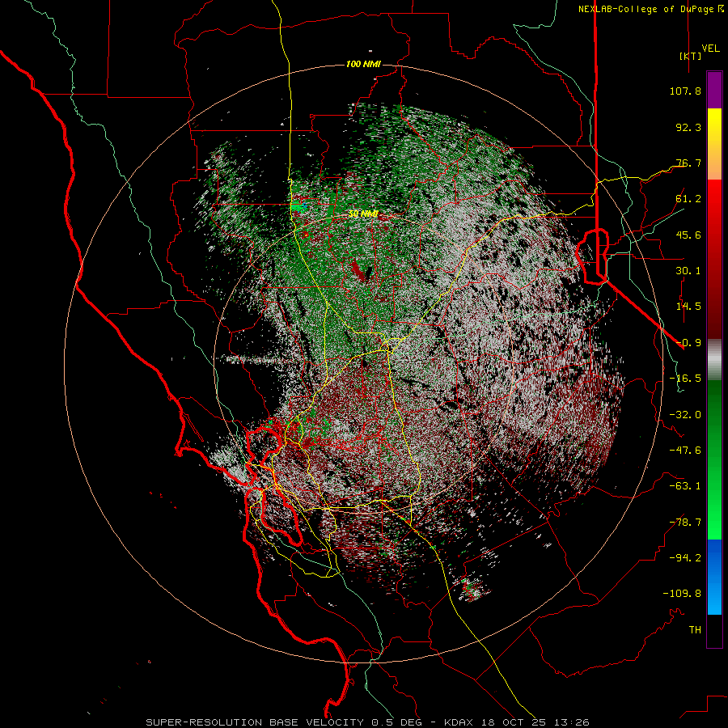Select the 30.1 velocity scale value

(688, 271)
